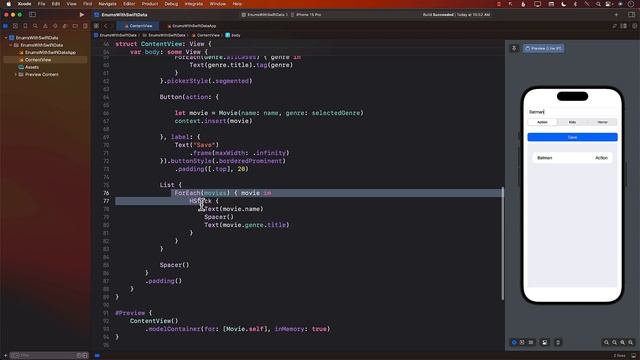Image resolution: width=640 pixels, height=360 pixels.
Task: Collapse the EnumsWithSwiftData project root
Action: tap(6, 38)
